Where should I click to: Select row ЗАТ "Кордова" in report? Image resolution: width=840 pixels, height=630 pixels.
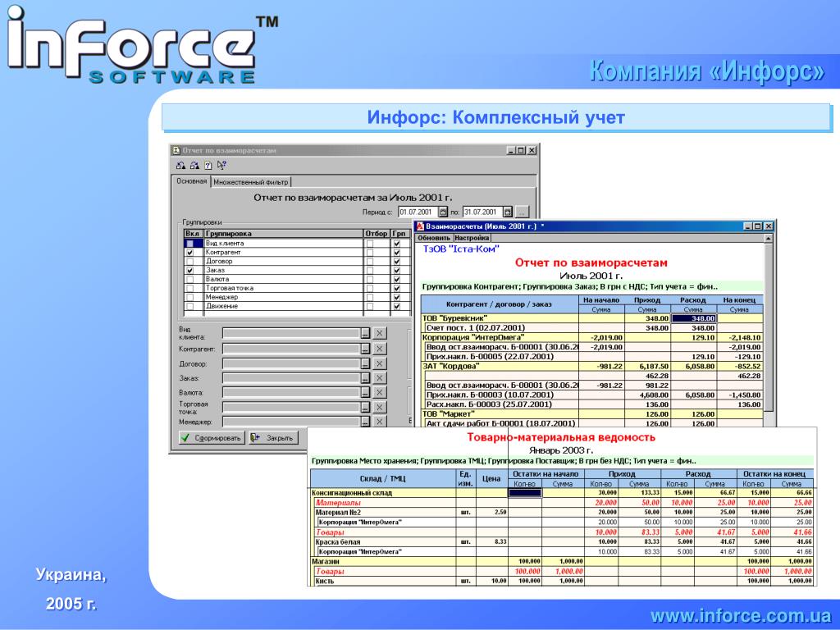click(592, 367)
